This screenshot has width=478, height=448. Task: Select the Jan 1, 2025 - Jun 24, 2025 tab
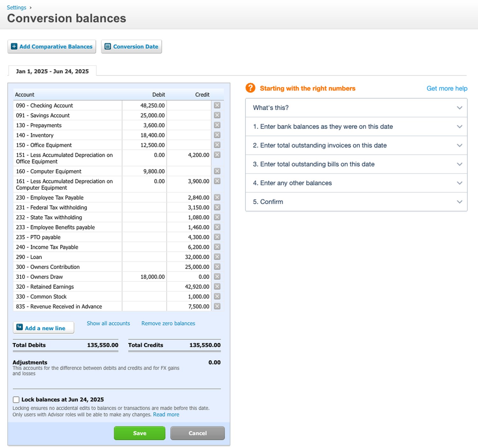tap(52, 71)
